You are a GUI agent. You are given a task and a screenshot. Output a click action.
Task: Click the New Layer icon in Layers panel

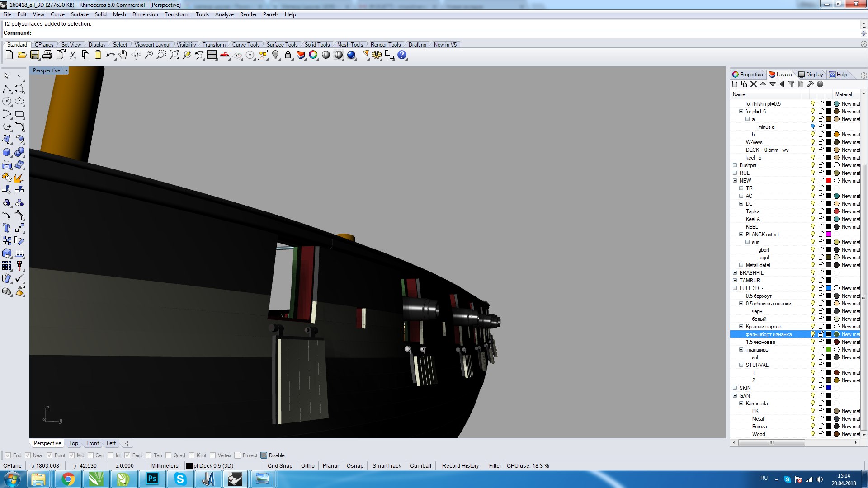[x=735, y=84]
